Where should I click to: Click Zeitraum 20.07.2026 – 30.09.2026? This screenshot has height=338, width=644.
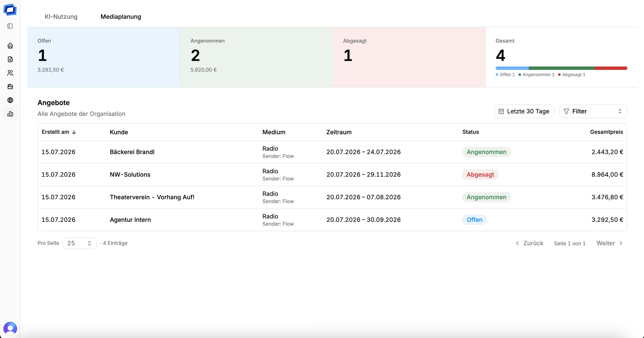pyautogui.click(x=364, y=220)
